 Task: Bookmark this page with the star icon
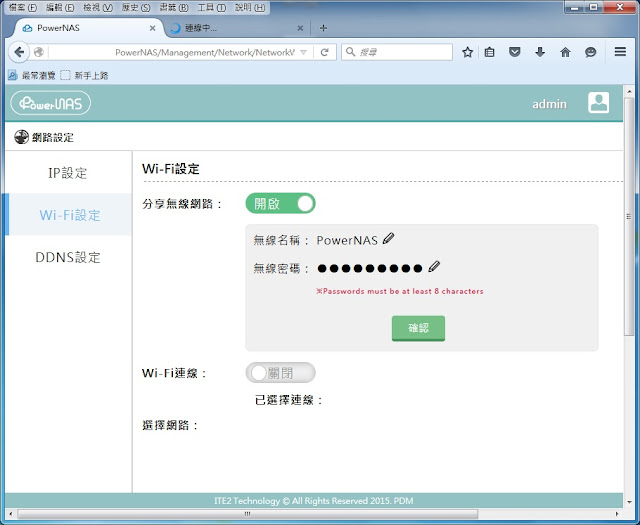pyautogui.click(x=467, y=52)
